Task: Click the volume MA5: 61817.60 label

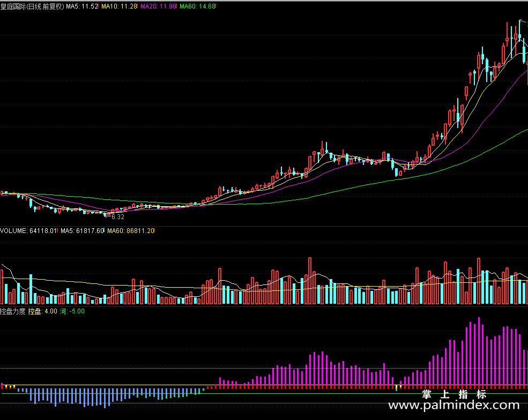Action: tap(82, 231)
